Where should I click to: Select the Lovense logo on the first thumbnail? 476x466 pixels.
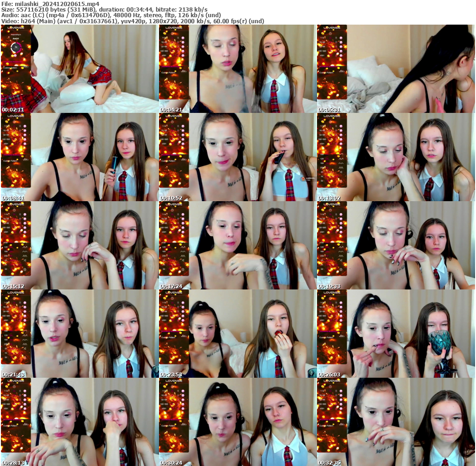pos(16,28)
